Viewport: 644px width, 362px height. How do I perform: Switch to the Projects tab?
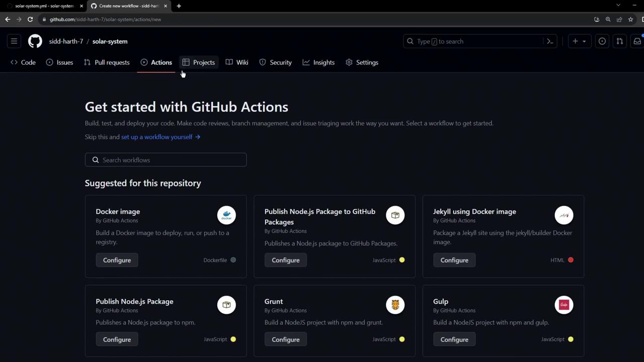[x=199, y=62]
